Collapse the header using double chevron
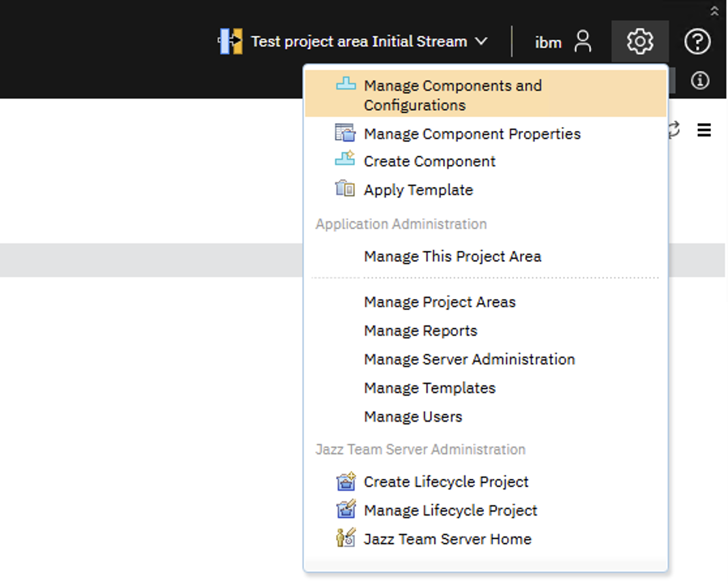 pos(714,11)
